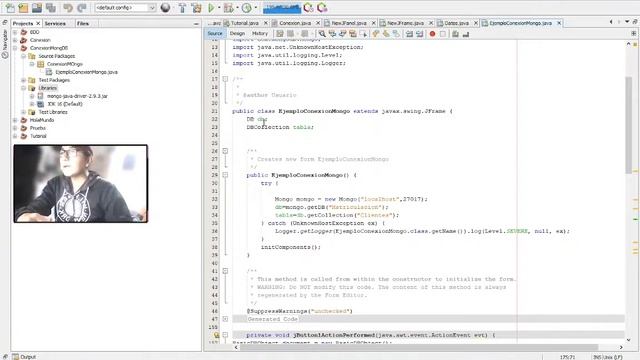640x360 pixels.
Task: Click the blue memory usage bar
Action: 282,8
